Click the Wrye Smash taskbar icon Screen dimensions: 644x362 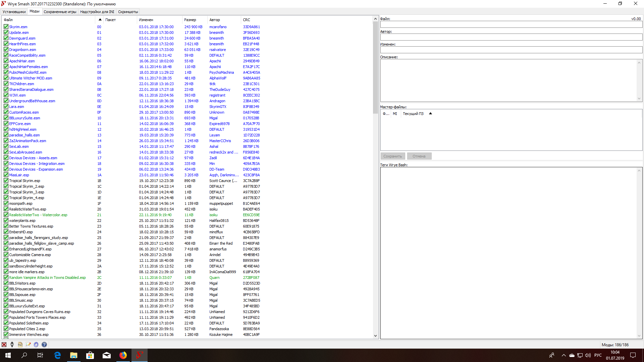coord(140,355)
